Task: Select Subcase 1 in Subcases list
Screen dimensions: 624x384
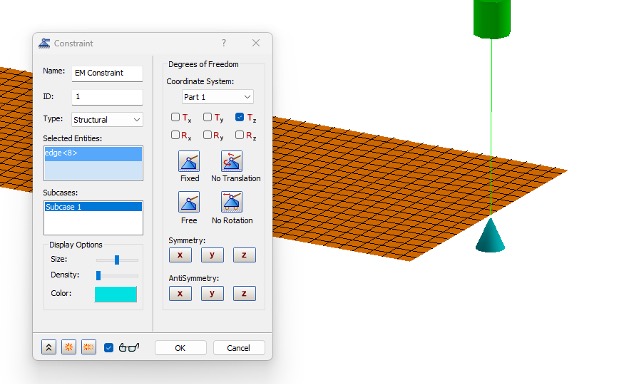Action: (93, 207)
